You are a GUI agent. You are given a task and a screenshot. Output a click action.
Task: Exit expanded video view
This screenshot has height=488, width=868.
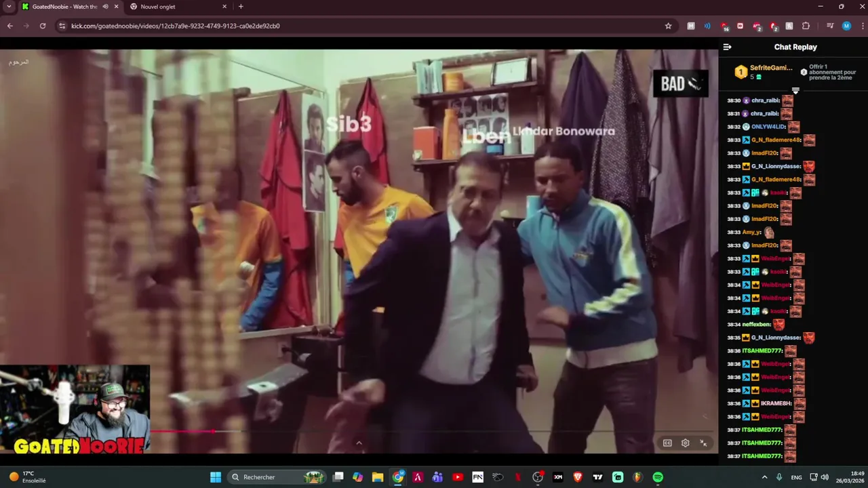point(703,443)
